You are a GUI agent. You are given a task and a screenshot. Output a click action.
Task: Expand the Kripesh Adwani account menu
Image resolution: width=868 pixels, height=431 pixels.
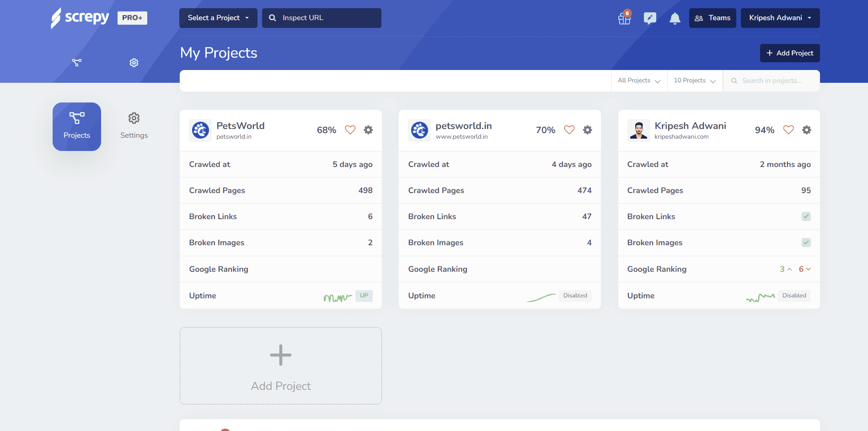(x=780, y=18)
